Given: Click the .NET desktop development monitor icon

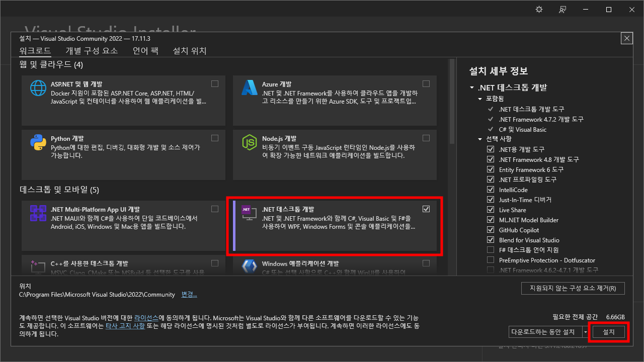Looking at the screenshot, I should [250, 213].
